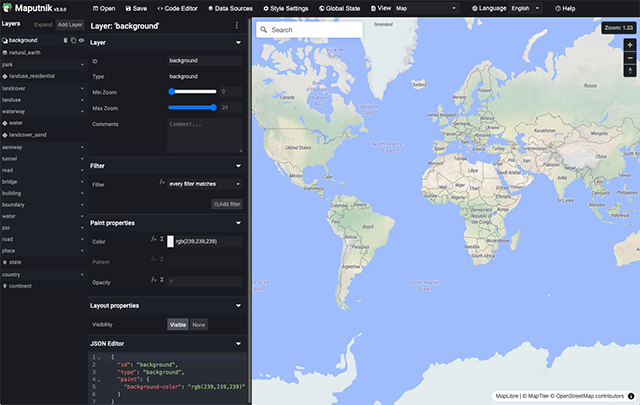This screenshot has height=405, width=640.
Task: Set Visibility to Visible
Action: (178, 325)
